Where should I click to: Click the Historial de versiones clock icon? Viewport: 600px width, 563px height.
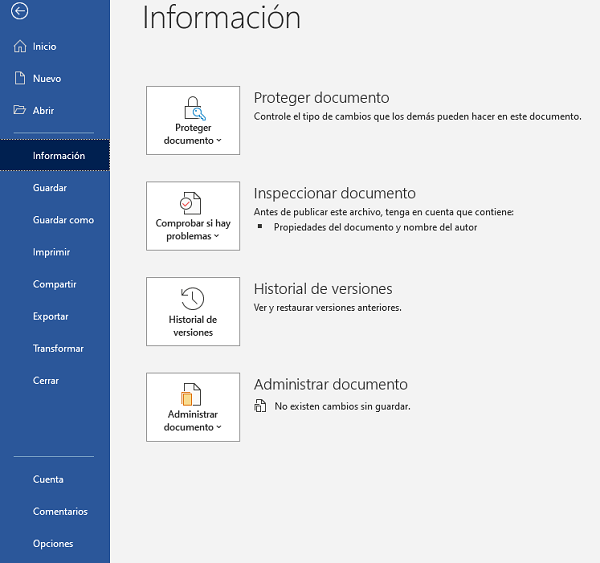pos(192,298)
